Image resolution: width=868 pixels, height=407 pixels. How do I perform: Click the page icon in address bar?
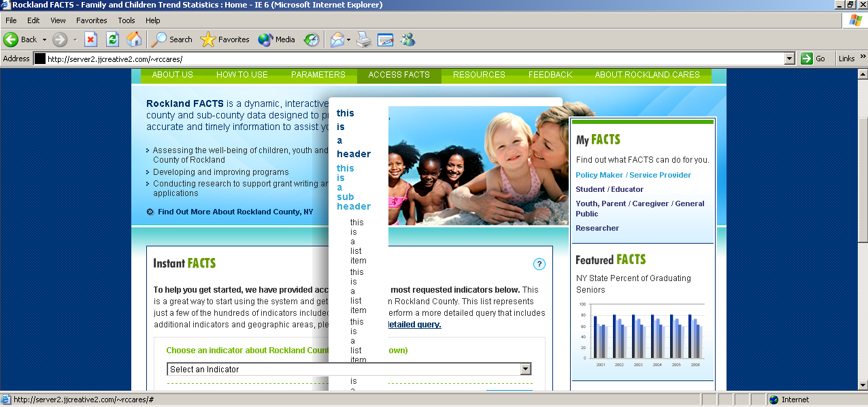pos(40,59)
